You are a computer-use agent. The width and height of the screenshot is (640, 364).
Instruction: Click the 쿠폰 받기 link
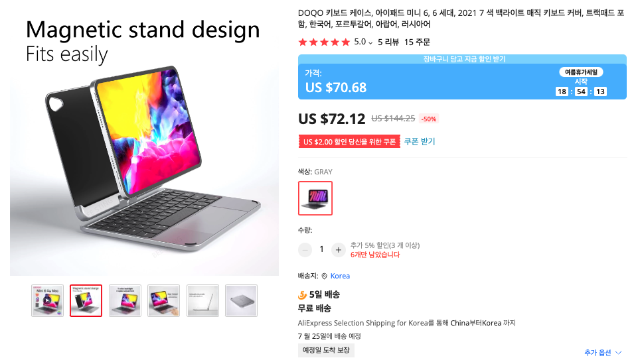pos(420,141)
